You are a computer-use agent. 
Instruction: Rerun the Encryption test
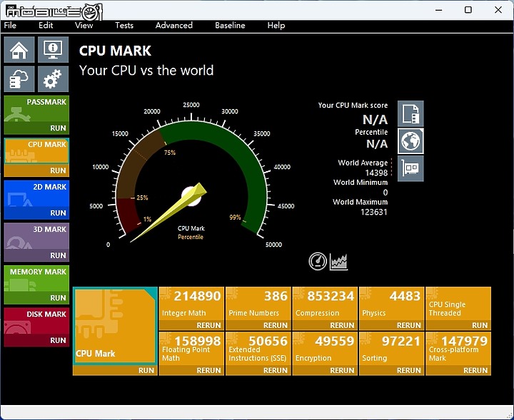[342, 370]
